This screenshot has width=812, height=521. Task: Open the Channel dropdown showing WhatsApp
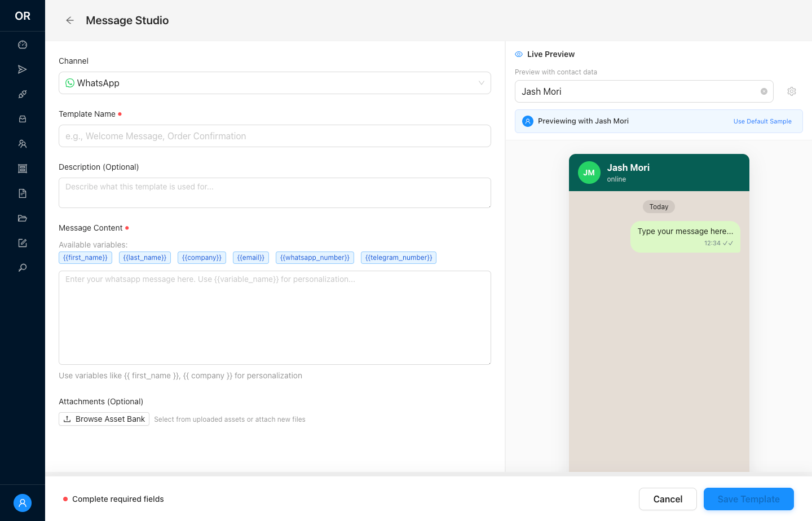275,83
